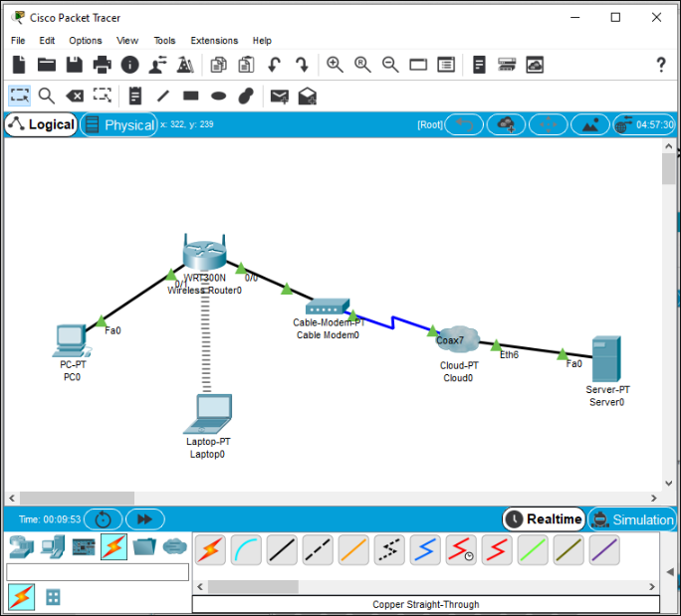This screenshot has height=616, width=681.
Task: Activate the Inspect magnifier tool
Action: 47,96
